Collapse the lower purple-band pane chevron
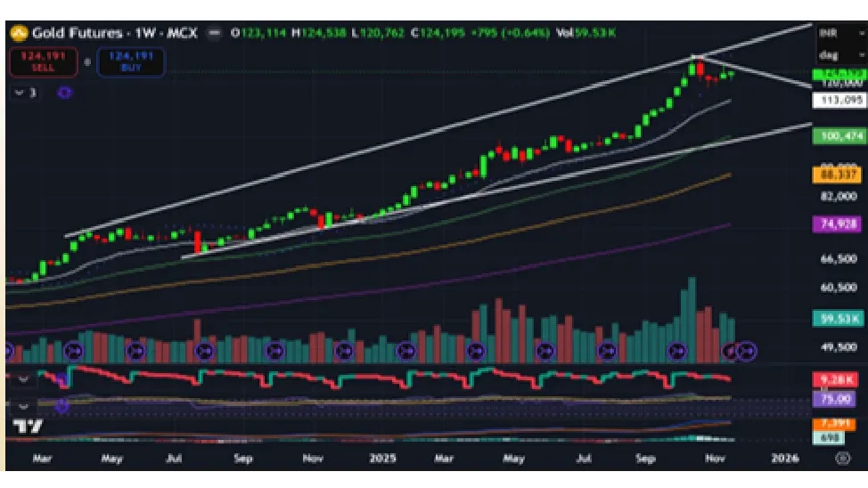Screen dimensions: 868x488 [23, 407]
